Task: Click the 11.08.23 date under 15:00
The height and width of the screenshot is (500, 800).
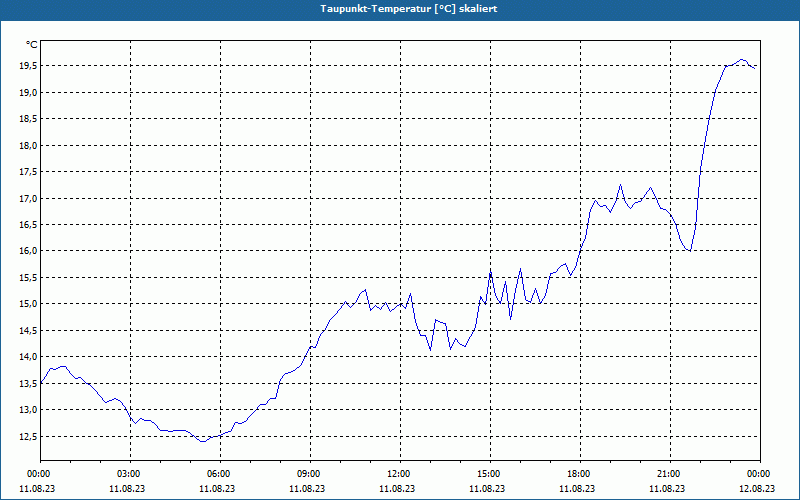Action: [x=487, y=489]
